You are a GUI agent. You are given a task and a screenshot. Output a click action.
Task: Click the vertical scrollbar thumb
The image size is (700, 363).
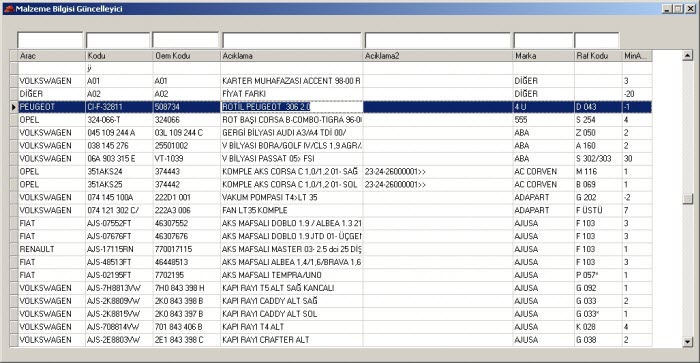coord(688,199)
